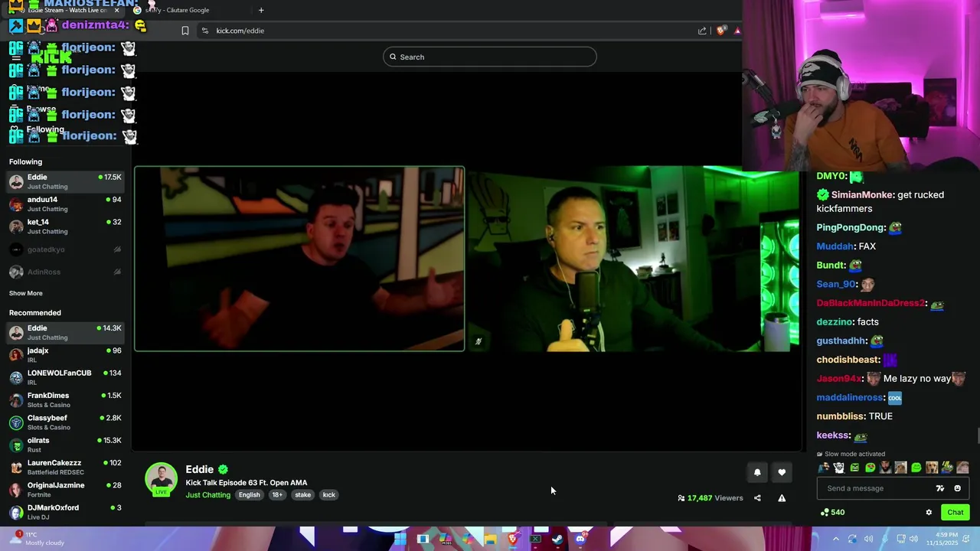Report the stream with the warning triangle icon
Viewport: 980px width, 551px height.
pyautogui.click(x=782, y=498)
